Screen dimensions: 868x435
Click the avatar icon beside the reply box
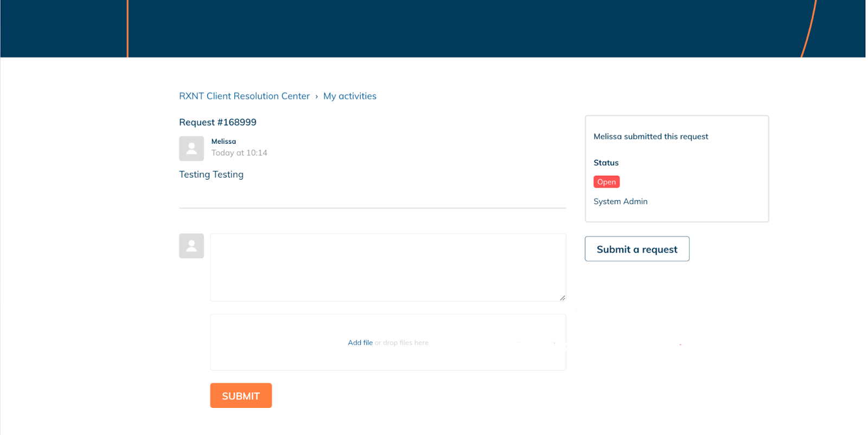pyautogui.click(x=192, y=246)
